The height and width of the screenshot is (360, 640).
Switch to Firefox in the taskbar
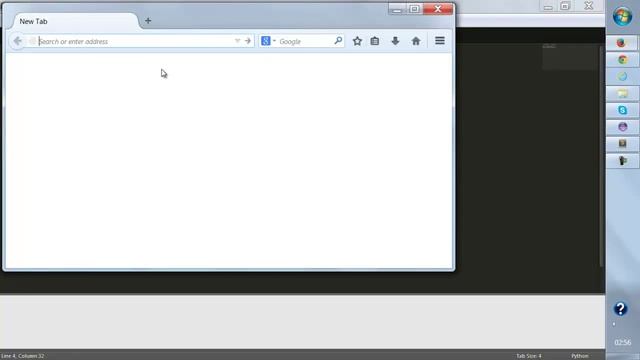point(622,43)
